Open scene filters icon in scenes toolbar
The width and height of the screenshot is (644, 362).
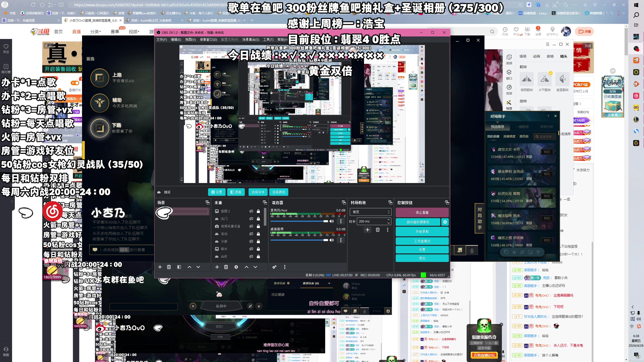pos(179,267)
